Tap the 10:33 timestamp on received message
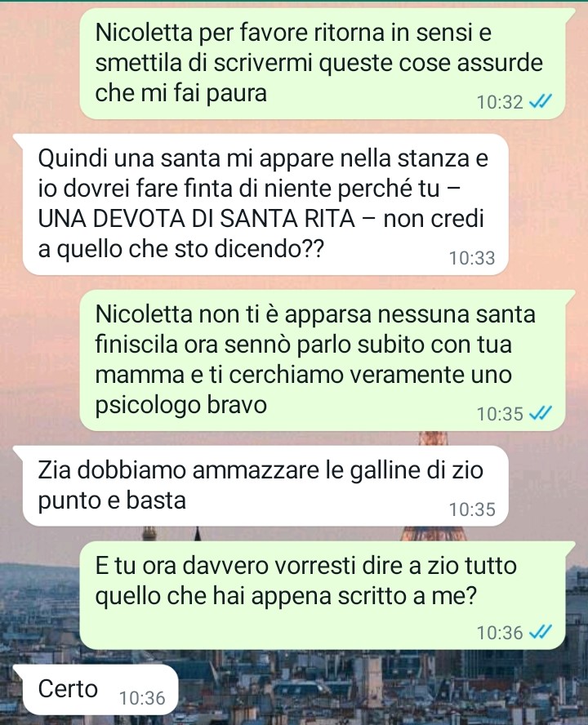This screenshot has height=725, width=588. [472, 258]
